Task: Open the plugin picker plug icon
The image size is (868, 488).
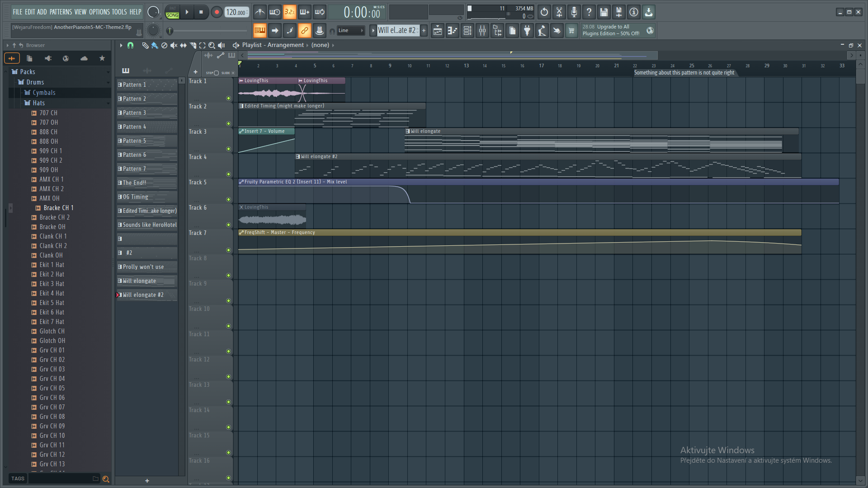Action: click(527, 31)
